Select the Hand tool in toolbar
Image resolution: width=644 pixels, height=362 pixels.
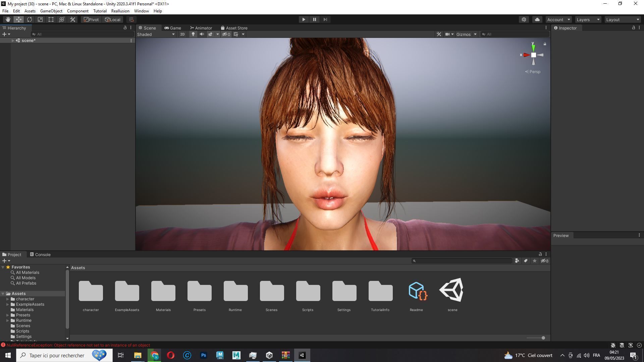[x=8, y=19]
